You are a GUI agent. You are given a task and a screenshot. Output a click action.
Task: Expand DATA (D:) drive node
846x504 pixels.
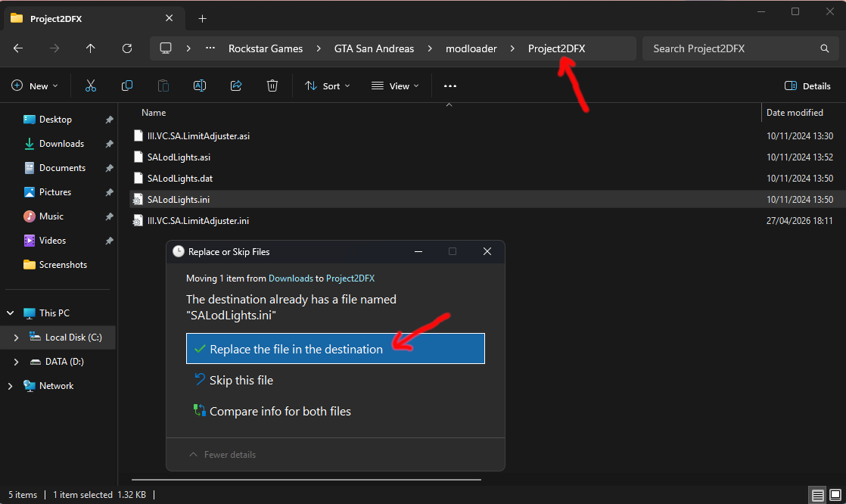[16, 362]
